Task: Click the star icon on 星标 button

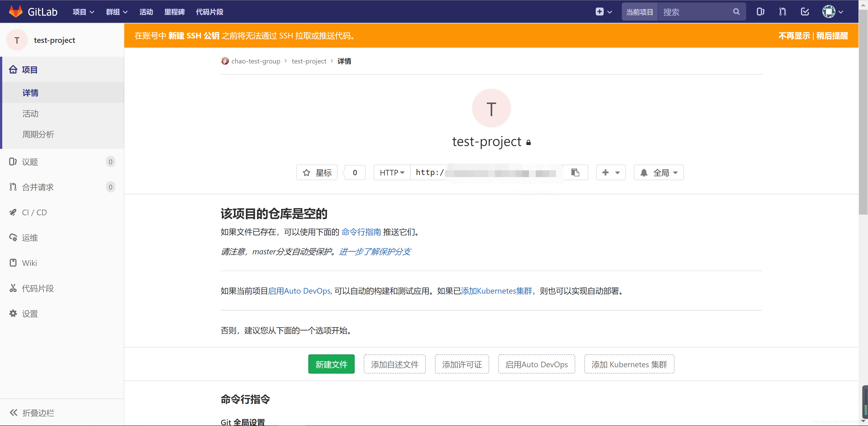Action: [306, 173]
